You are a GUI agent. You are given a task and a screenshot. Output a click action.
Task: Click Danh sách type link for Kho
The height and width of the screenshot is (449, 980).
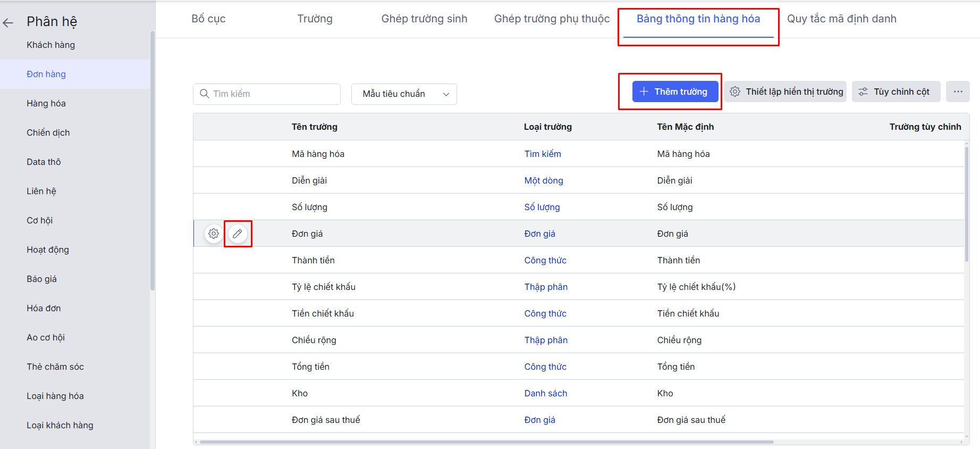point(545,393)
